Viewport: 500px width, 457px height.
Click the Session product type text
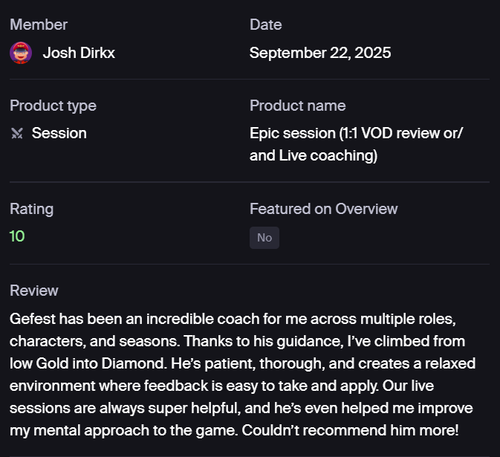point(59,133)
